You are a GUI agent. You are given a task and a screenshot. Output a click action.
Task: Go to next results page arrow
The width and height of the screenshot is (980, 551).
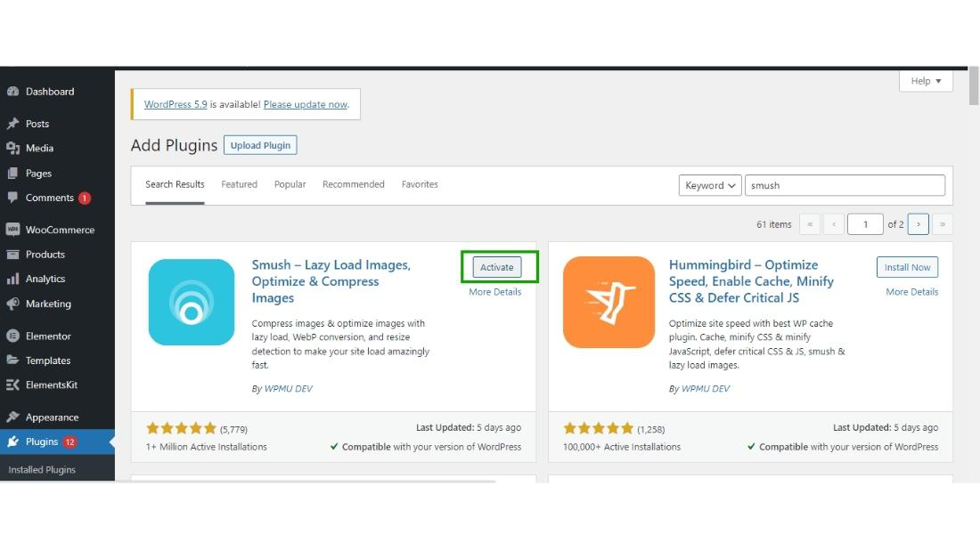click(x=919, y=223)
